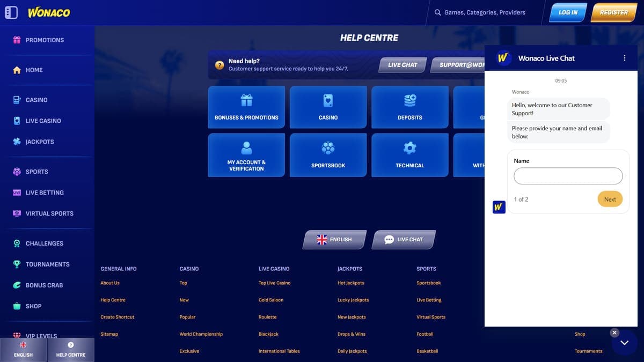The width and height of the screenshot is (644, 362).
Task: Open Top casino footer link
Action: [x=184, y=283]
